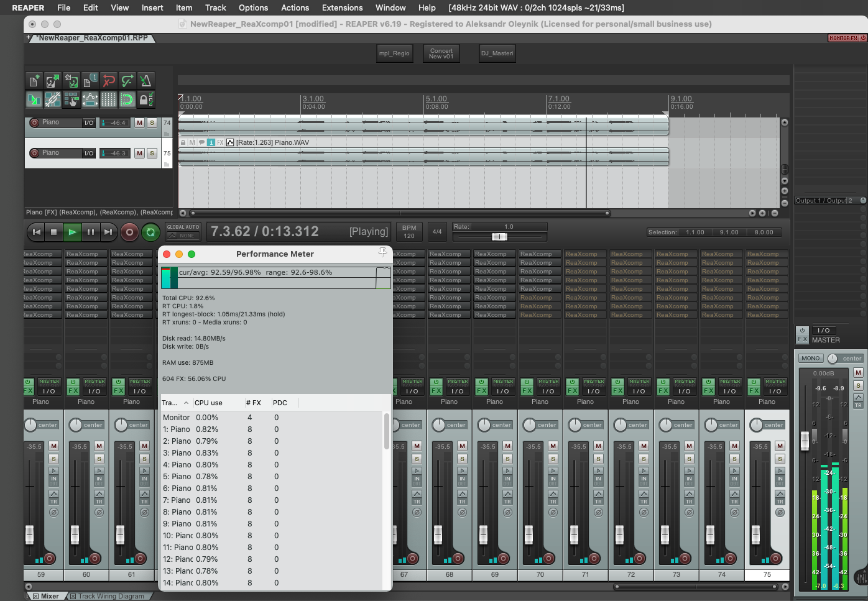This screenshot has height=601, width=868.
Task: Solo track 75 Piano in track panel
Action: pos(152,153)
